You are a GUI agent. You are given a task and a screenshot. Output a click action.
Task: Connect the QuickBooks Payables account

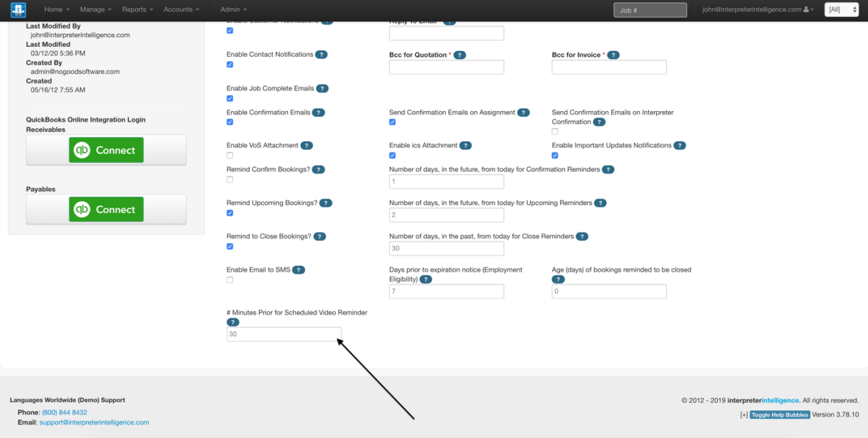point(106,209)
